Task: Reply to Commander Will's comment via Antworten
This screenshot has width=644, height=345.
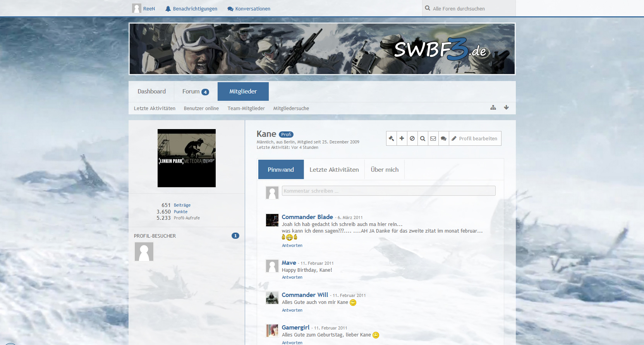Action: click(x=292, y=310)
